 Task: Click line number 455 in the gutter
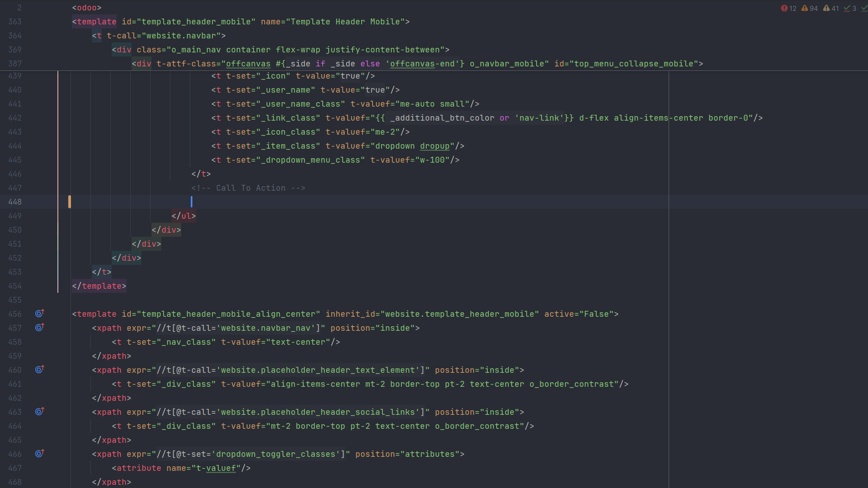point(15,300)
